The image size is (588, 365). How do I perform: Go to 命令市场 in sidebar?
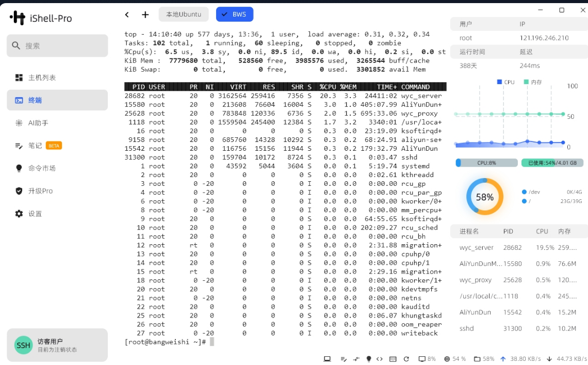pyautogui.click(x=42, y=168)
